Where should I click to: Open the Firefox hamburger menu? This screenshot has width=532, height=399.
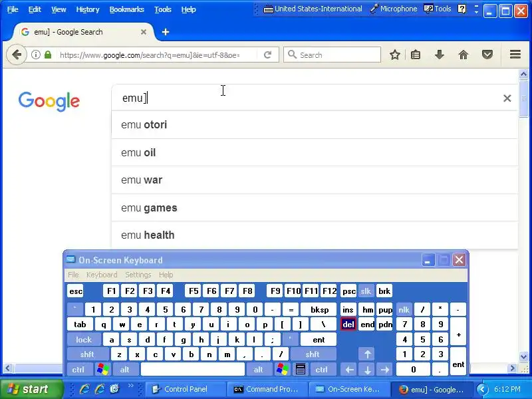515,55
